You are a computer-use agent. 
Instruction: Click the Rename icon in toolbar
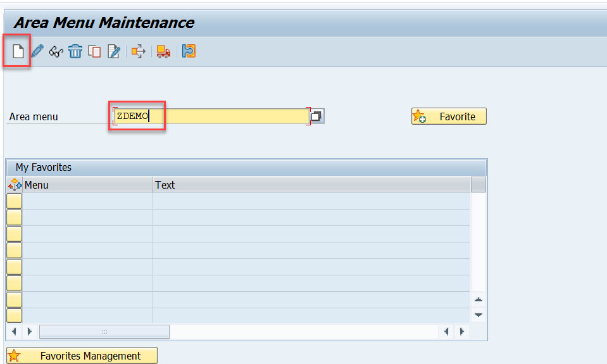click(x=114, y=51)
